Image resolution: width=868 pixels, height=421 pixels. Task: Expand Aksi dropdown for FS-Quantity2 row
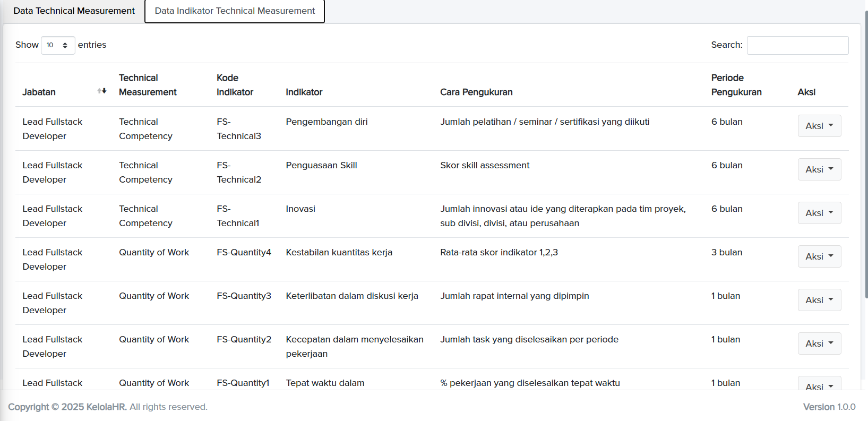pos(819,343)
